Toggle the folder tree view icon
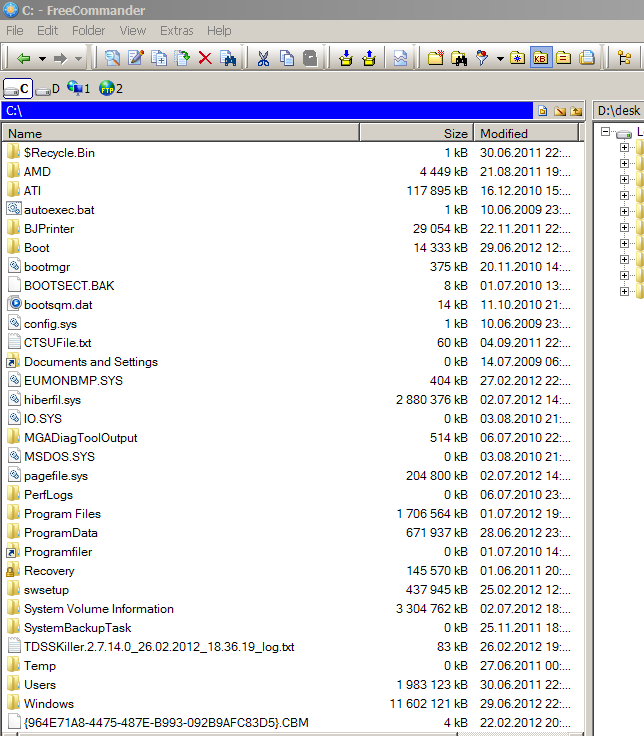 (x=625, y=58)
